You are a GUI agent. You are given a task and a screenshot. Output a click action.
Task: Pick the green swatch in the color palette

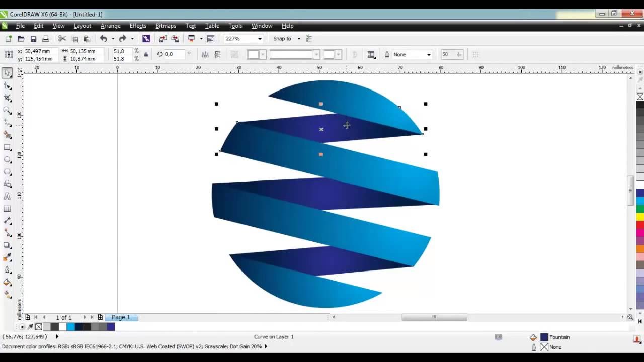coord(640,209)
